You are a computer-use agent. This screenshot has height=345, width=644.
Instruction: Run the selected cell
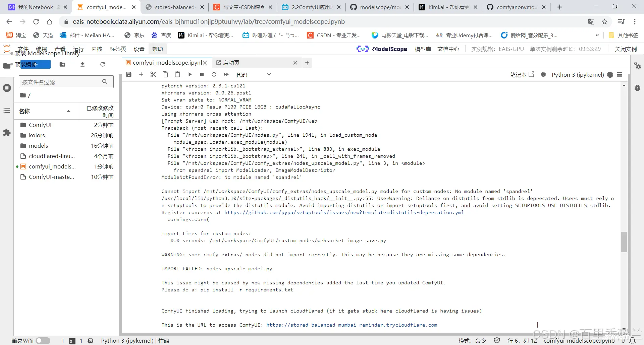point(190,74)
